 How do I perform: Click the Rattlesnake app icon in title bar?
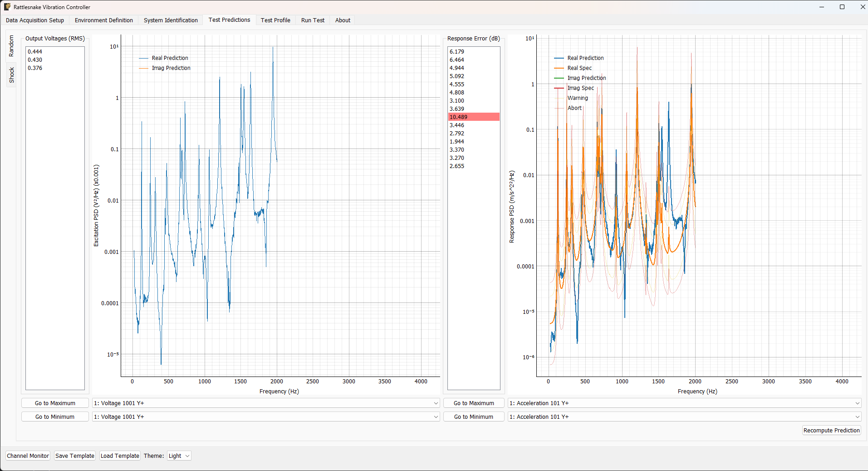coord(7,7)
